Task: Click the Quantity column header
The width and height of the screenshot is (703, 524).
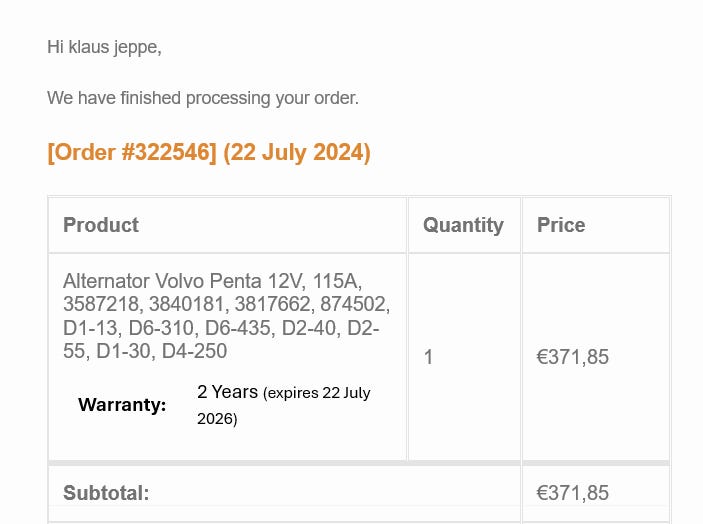Action: [x=463, y=225]
